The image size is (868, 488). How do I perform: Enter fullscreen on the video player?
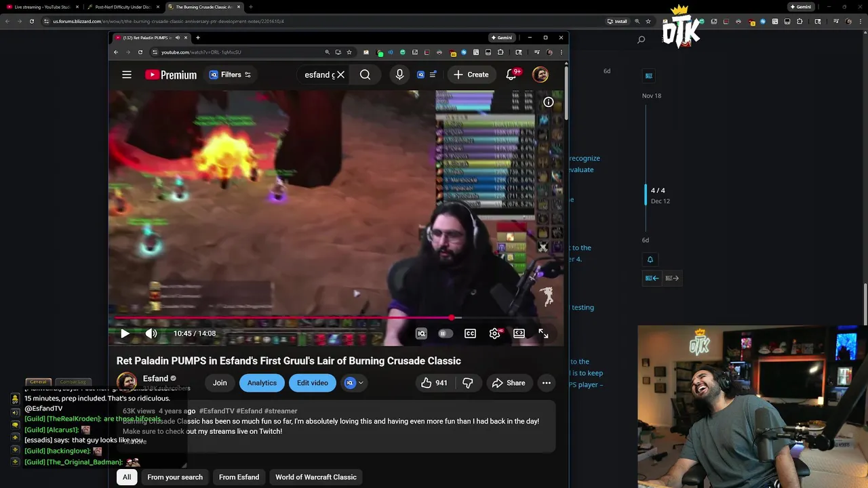coord(543,333)
